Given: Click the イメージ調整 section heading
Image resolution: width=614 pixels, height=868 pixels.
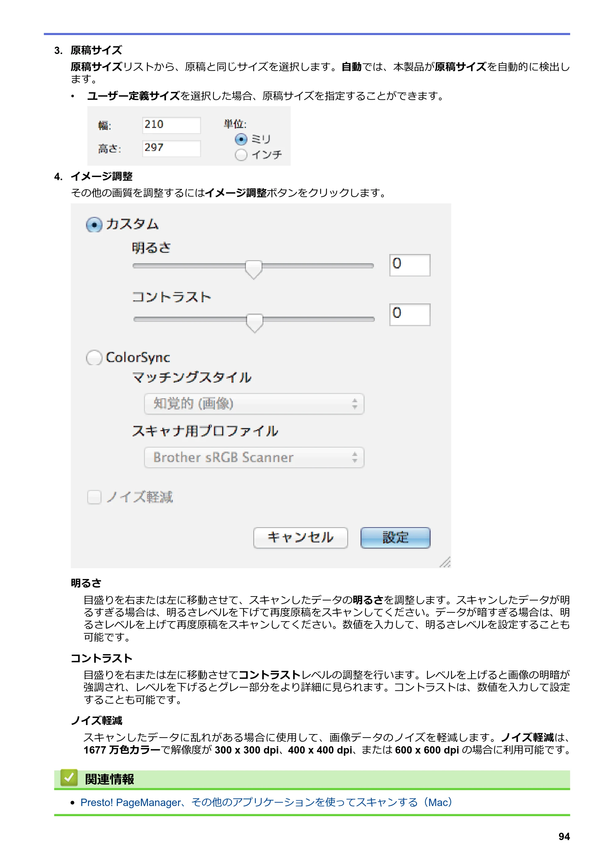Looking at the screenshot, I should [x=101, y=176].
